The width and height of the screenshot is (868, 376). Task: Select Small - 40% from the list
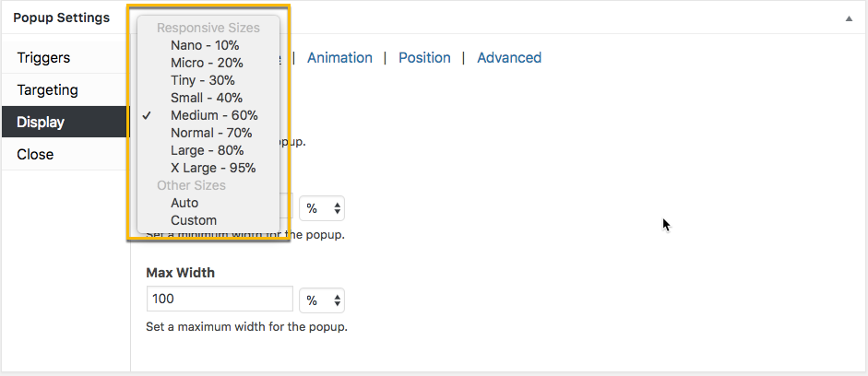tap(206, 98)
